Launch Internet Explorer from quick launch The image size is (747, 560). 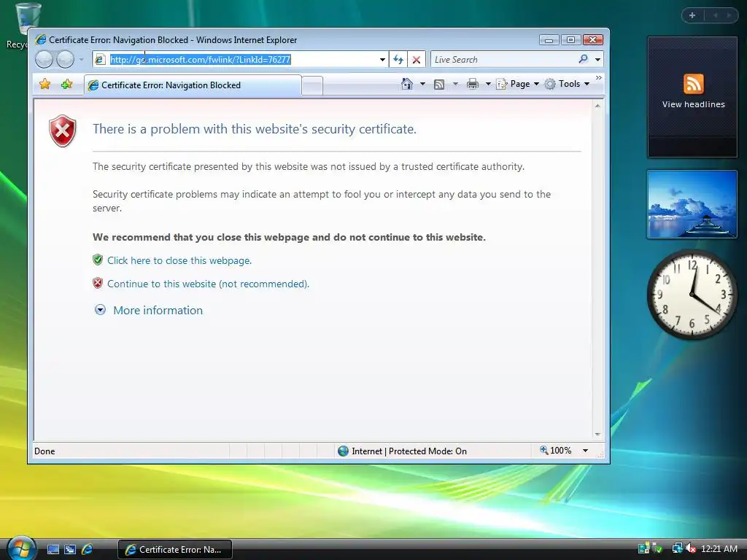click(x=88, y=550)
